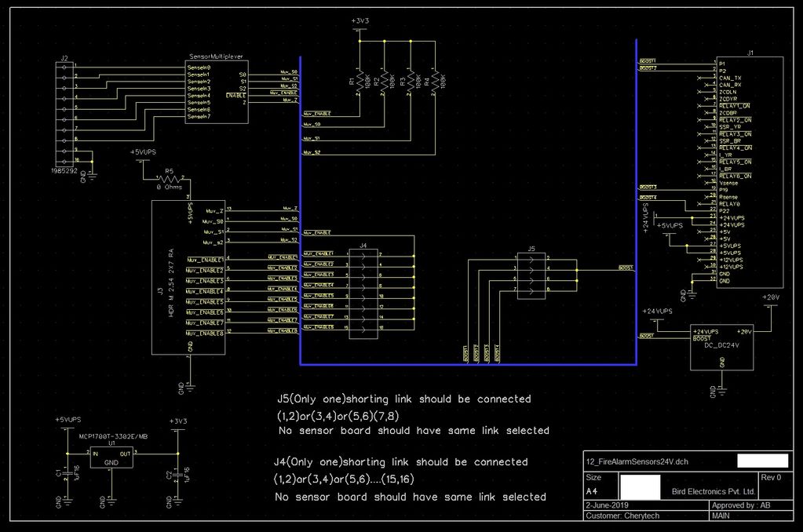Click the SenseIn7 pin label
The width and height of the screenshot is (803, 532).
(199, 116)
